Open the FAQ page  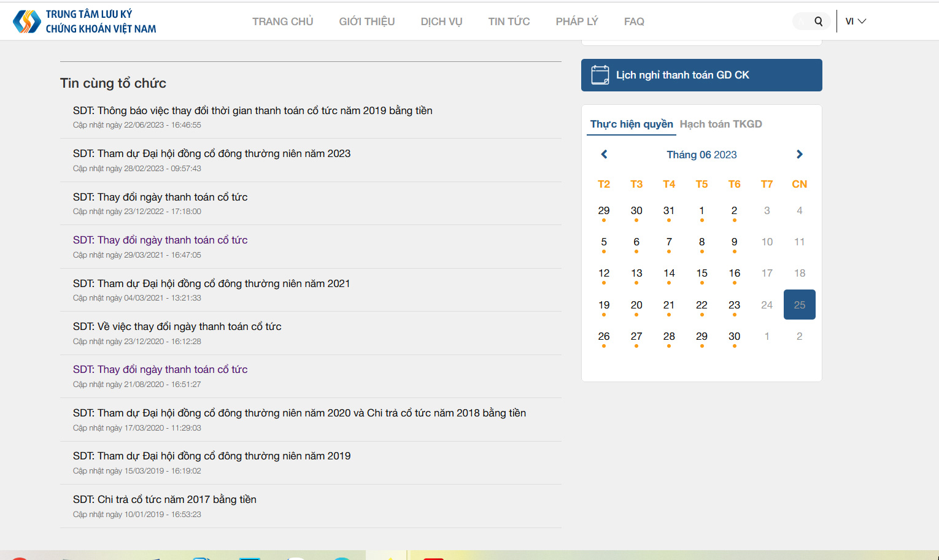click(633, 21)
